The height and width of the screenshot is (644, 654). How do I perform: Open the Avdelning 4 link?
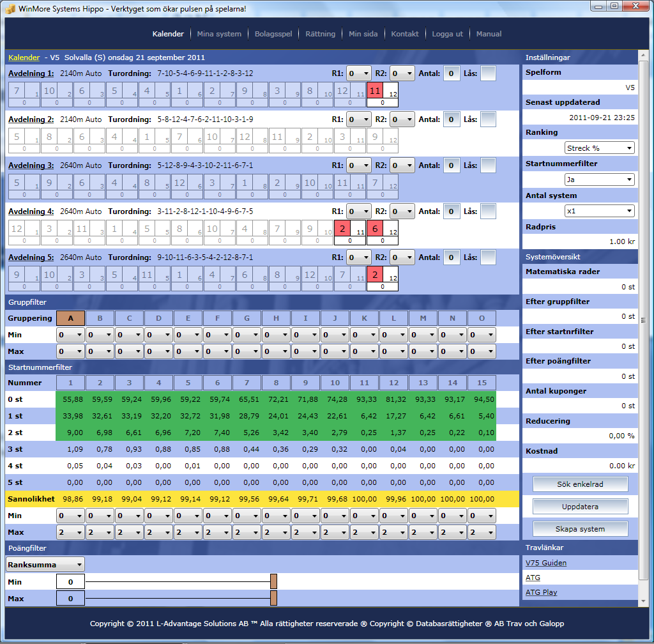(31, 211)
